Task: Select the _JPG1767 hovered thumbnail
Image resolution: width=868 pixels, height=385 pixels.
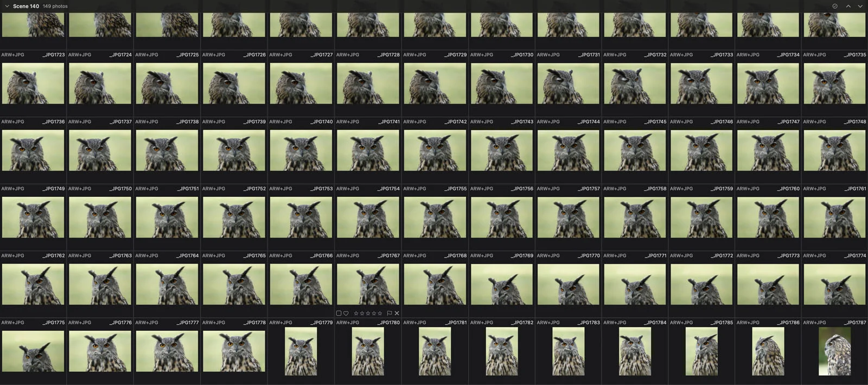Action: 368,284
